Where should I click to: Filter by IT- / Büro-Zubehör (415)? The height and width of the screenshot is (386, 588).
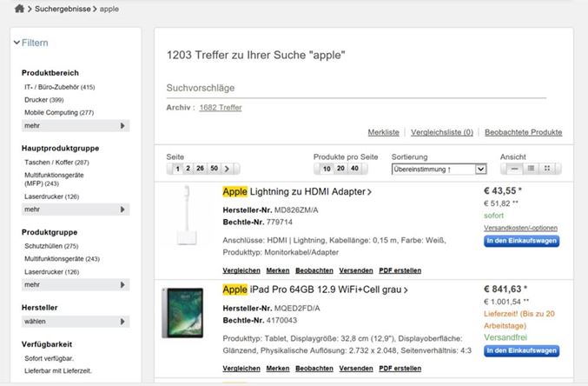pos(60,87)
